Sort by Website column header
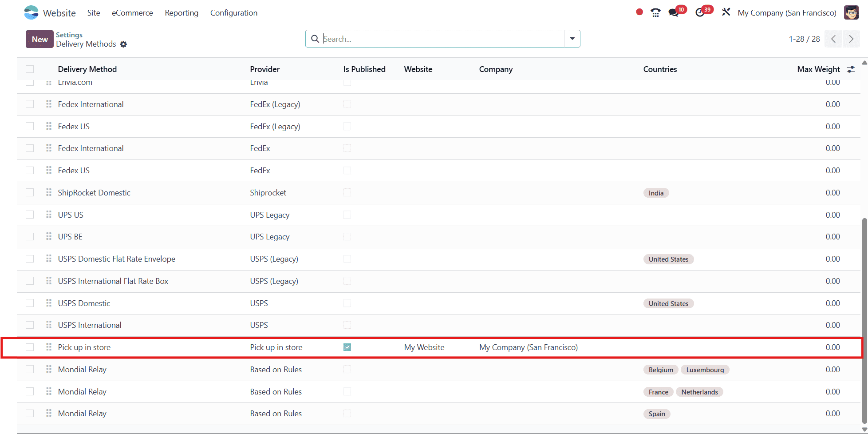This screenshot has height=434, width=868. [418, 69]
